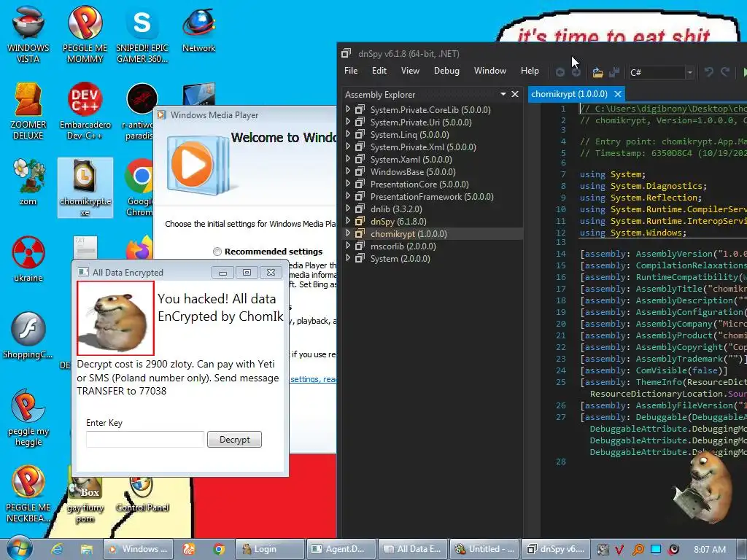Switch to the Untitled taskbar button
Screen dimensions: 747x560
pos(484,549)
